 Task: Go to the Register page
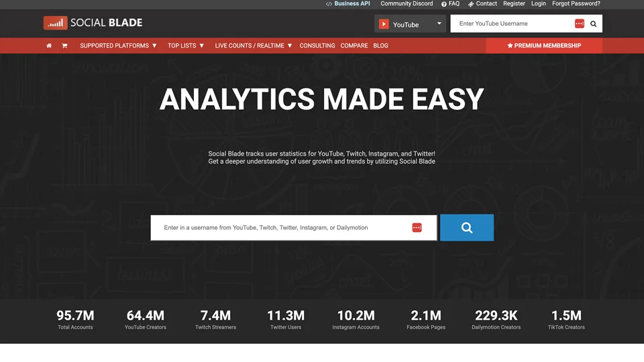point(514,4)
